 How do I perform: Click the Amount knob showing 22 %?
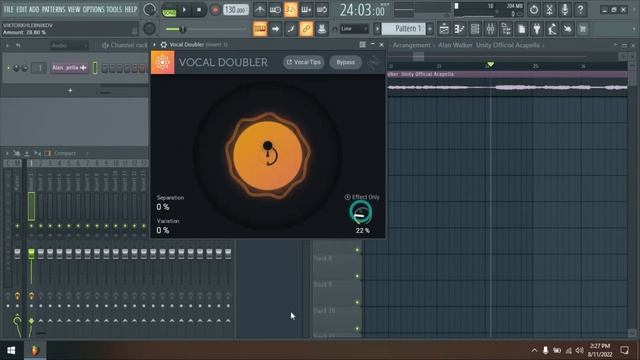coord(361,212)
